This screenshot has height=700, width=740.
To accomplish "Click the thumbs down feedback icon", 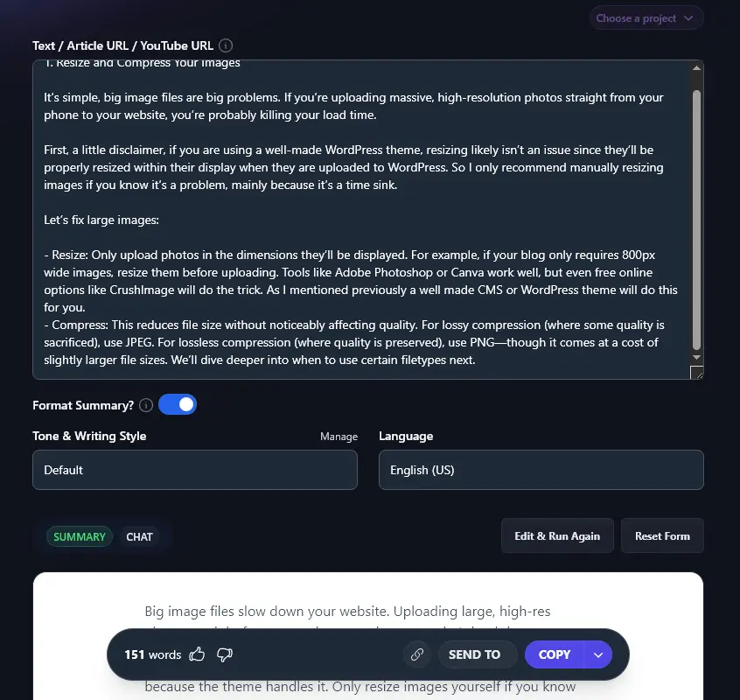I will pyautogui.click(x=224, y=654).
